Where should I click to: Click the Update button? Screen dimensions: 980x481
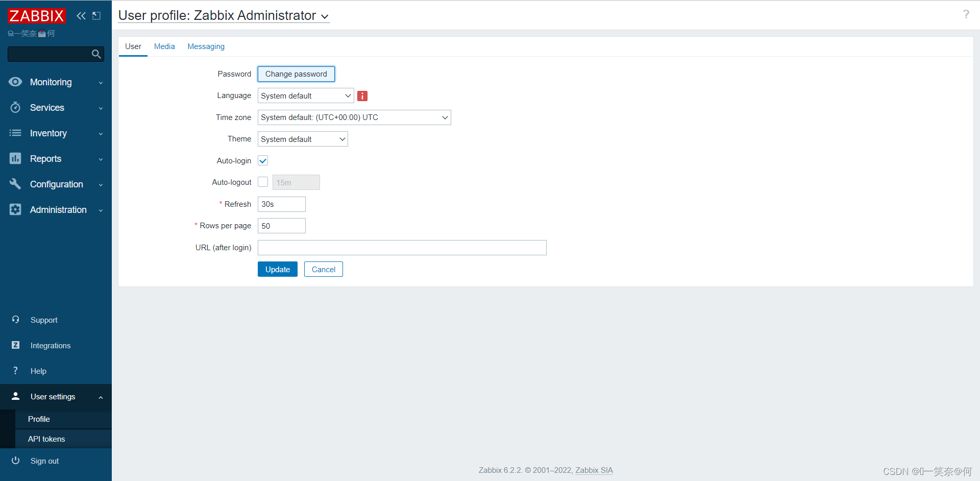pos(278,269)
